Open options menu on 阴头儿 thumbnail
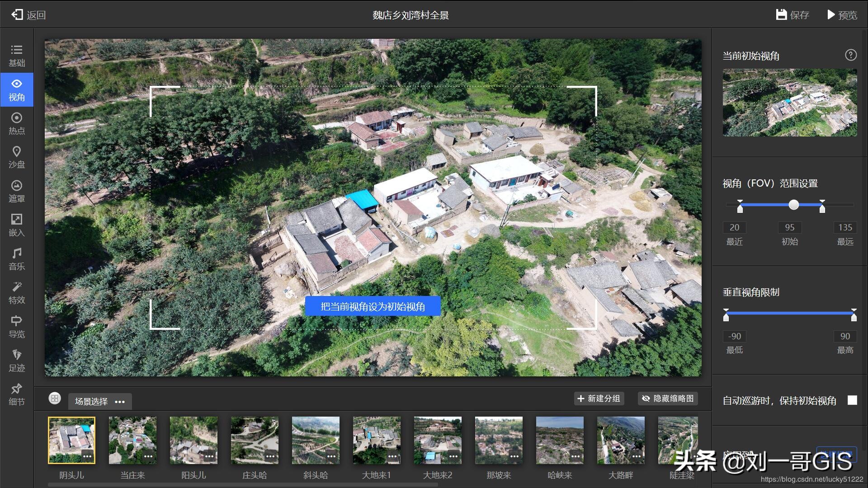 tap(87, 456)
